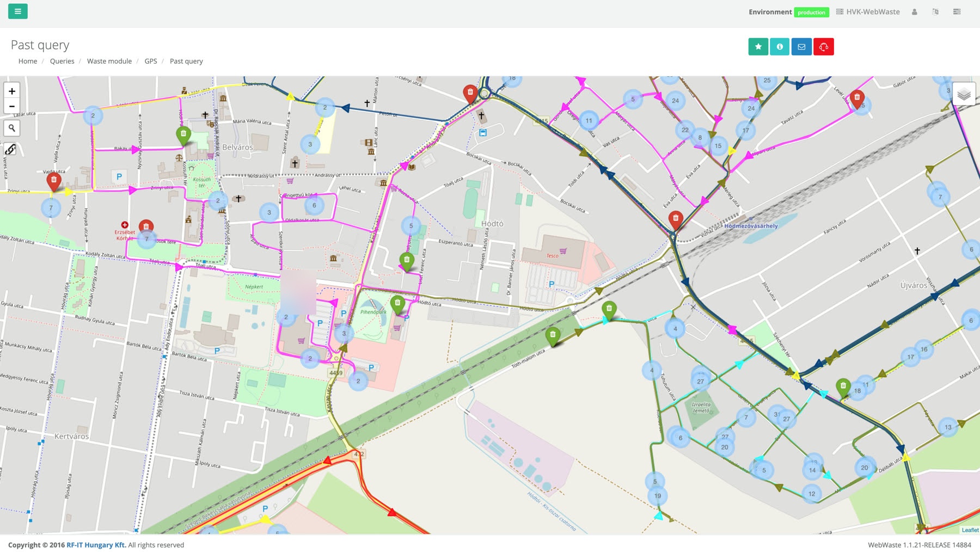Image resolution: width=980 pixels, height=552 pixels.
Task: Toggle the right sidebar list icon
Action: 957,12
